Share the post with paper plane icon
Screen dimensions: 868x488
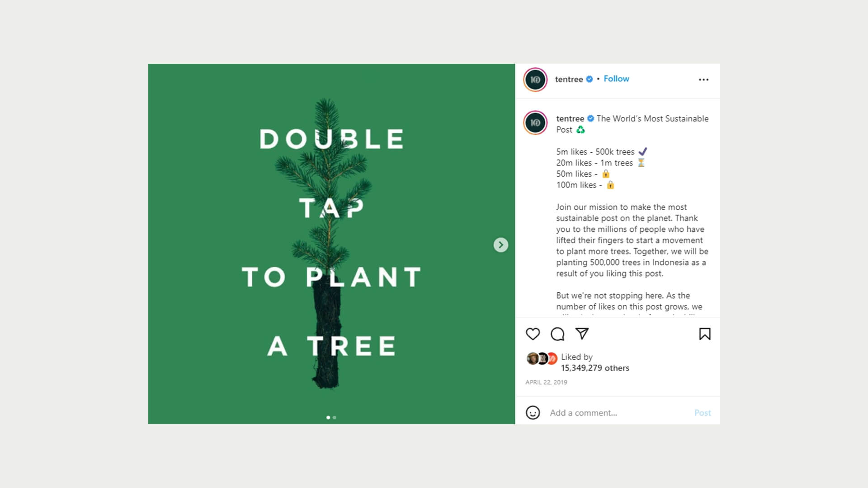582,333
